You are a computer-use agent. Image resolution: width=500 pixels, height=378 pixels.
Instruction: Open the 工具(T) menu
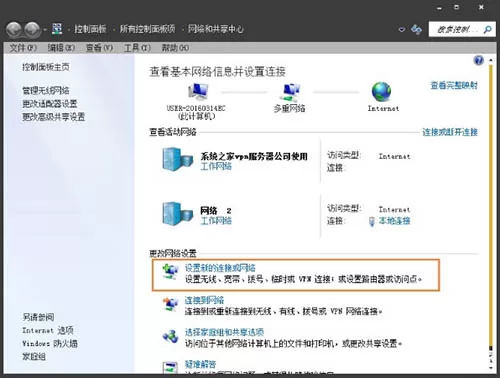pos(137,48)
